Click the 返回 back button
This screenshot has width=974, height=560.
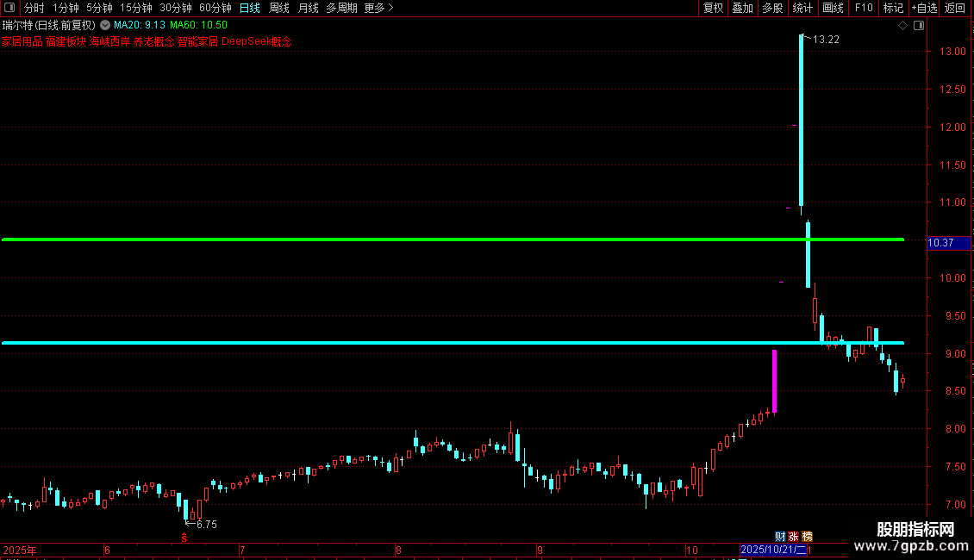(955, 8)
